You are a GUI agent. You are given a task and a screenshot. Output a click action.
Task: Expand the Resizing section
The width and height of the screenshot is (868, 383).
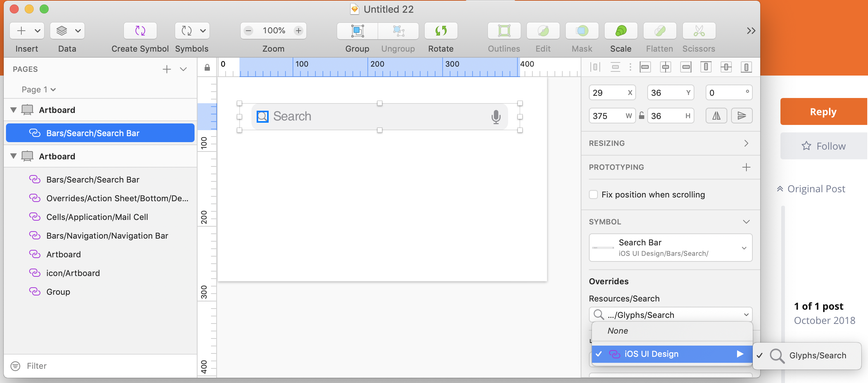coord(746,143)
